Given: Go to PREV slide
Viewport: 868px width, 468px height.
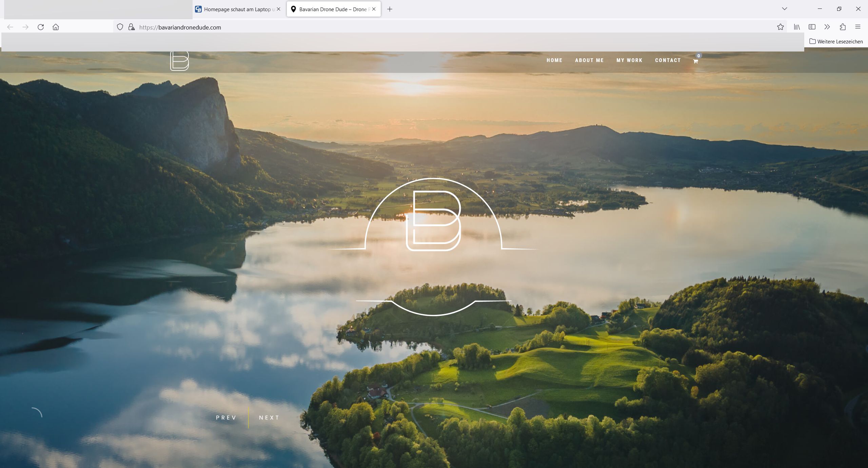Looking at the screenshot, I should [x=226, y=418].
